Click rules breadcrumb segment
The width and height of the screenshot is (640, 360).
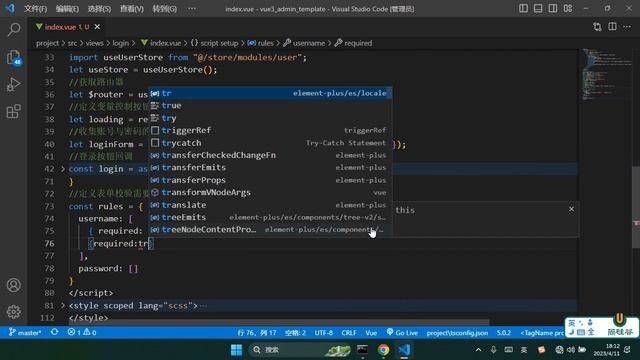260,43
